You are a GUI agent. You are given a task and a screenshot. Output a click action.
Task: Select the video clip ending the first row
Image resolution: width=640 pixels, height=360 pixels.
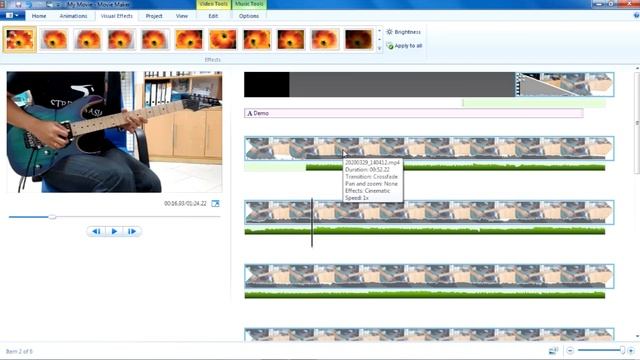tap(564, 84)
